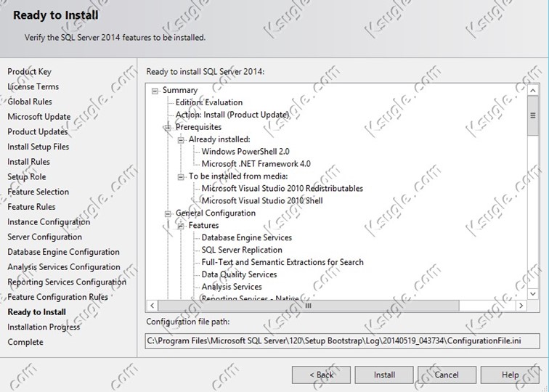Select the Server Configuration step
Screen dimensions: 549x392
coord(44,237)
